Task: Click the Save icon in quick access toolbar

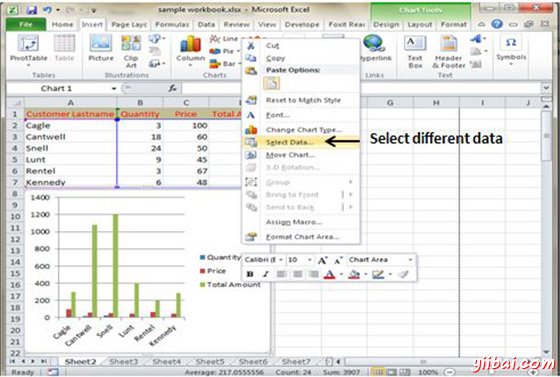Action: click(31, 10)
